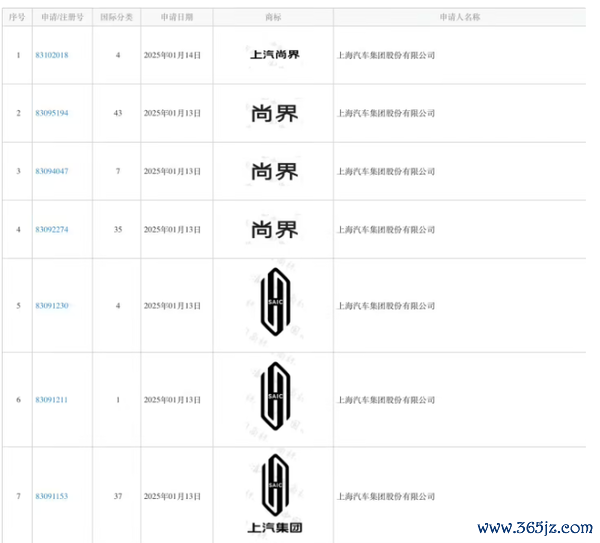
Task: Click the applicant name in row 4
Action: pyautogui.click(x=386, y=229)
